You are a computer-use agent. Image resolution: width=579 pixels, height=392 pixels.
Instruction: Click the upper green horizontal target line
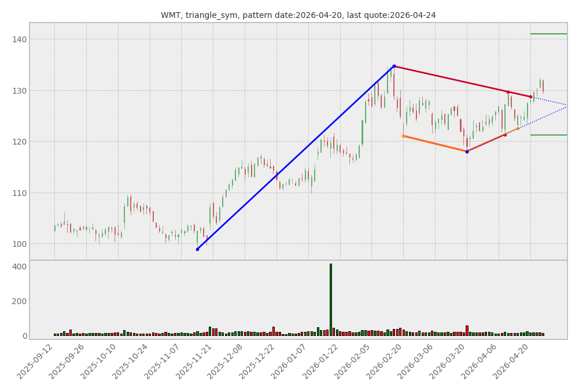548,34
